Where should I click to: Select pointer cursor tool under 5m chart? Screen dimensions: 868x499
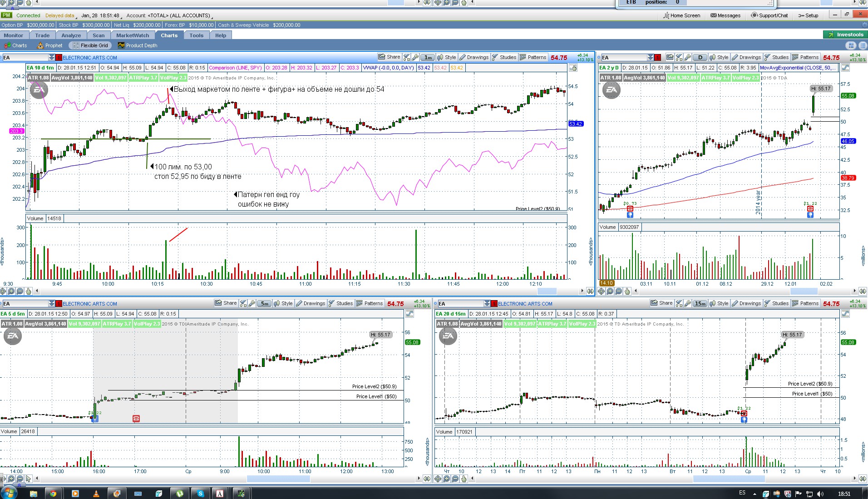29,479
